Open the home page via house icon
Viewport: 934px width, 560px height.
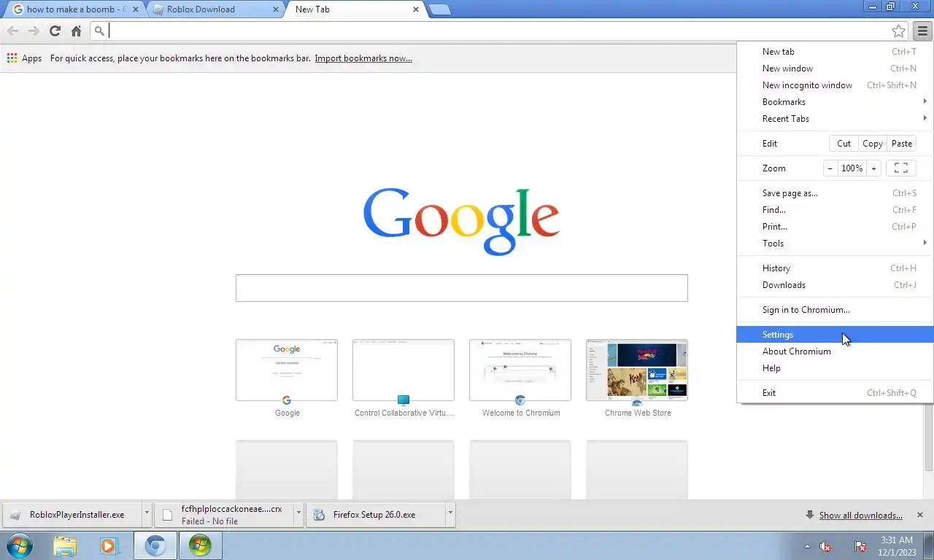point(76,31)
